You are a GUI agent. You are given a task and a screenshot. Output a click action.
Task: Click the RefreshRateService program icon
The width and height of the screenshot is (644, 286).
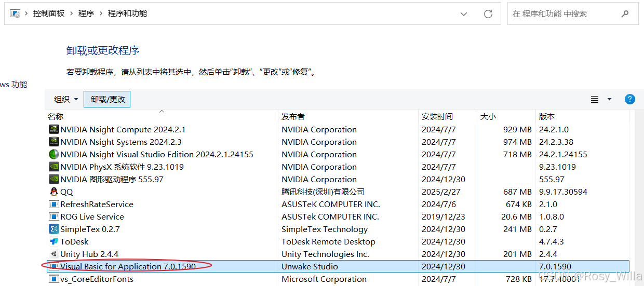pyautogui.click(x=53, y=204)
